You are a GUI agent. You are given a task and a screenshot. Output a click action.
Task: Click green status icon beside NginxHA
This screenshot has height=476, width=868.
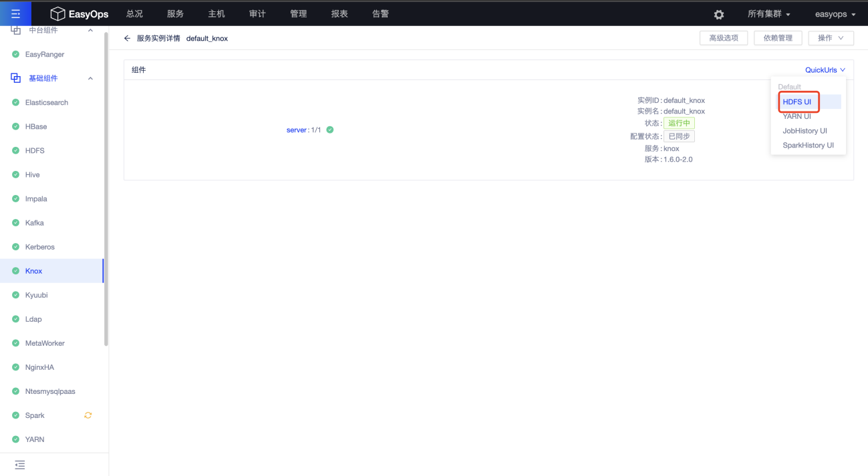(15, 367)
